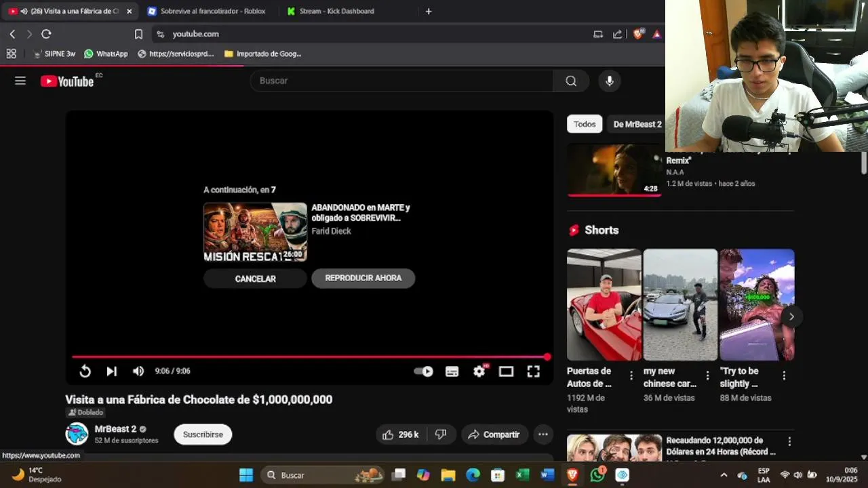The height and width of the screenshot is (488, 868).
Task: Mute the player volume
Action: 138,371
